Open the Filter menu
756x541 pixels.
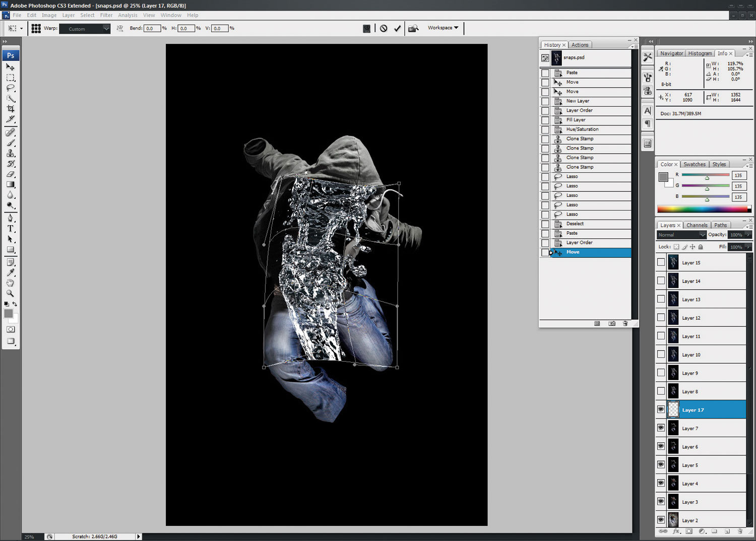click(106, 15)
